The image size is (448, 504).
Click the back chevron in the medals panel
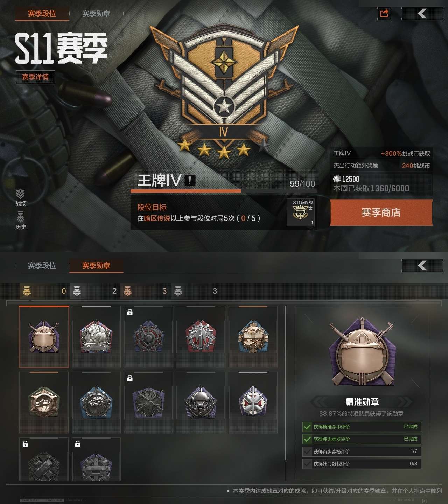point(422,266)
